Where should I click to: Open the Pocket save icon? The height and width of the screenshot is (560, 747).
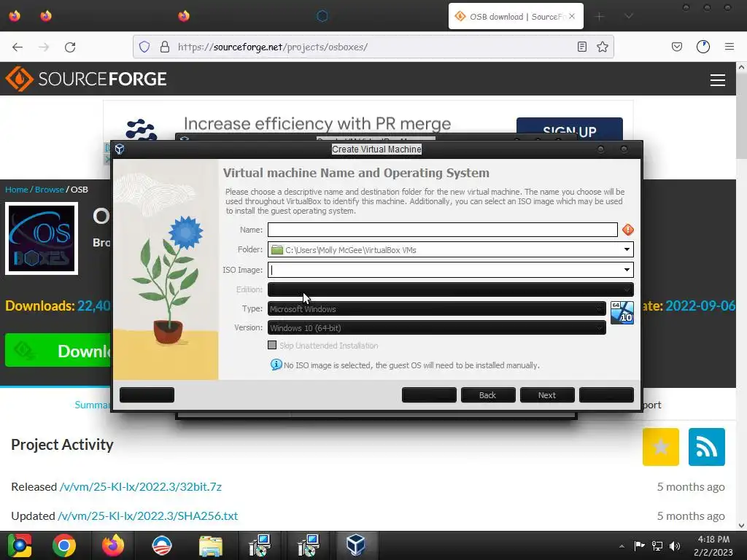[x=676, y=47]
